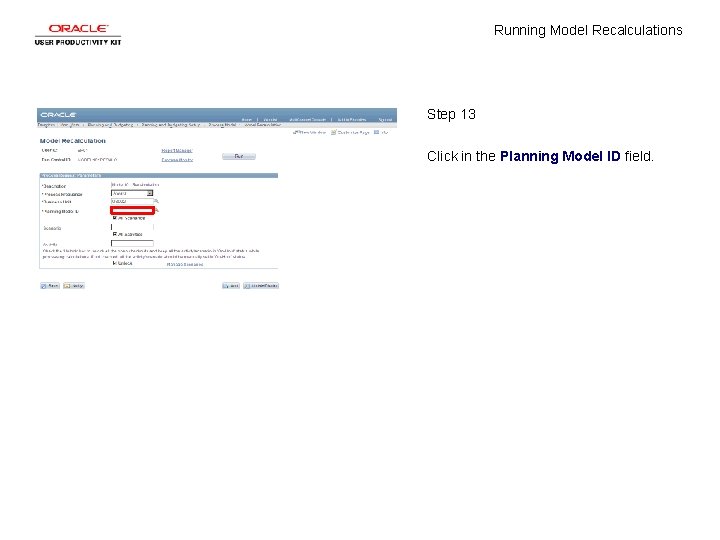720x540 pixels.
Task: Click the Run button
Action: tap(239, 157)
